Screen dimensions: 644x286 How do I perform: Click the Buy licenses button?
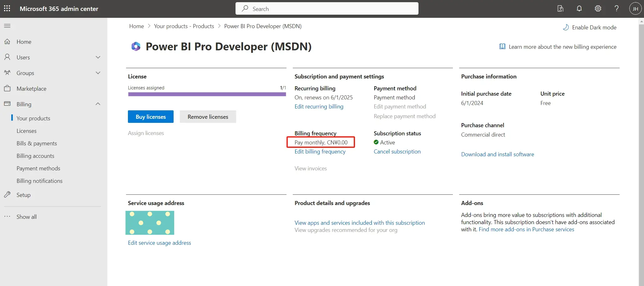[150, 117]
